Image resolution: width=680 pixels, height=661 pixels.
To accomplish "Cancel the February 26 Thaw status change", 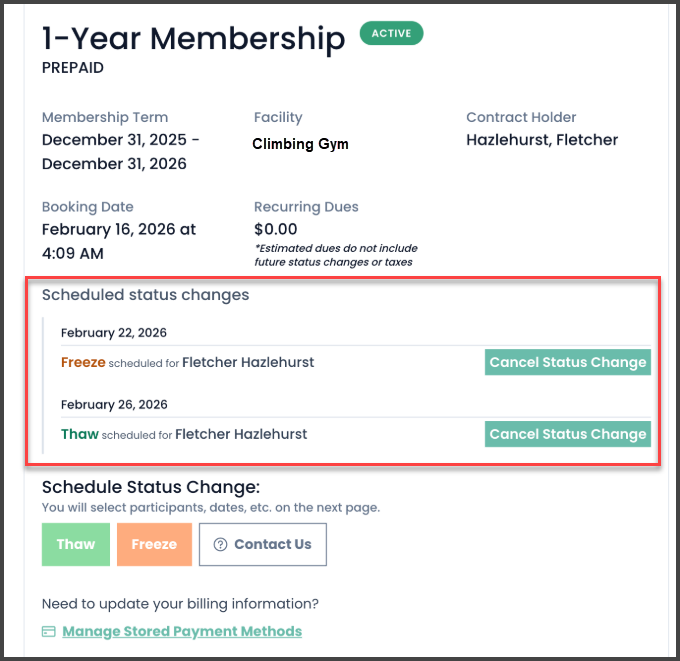I will (x=567, y=434).
